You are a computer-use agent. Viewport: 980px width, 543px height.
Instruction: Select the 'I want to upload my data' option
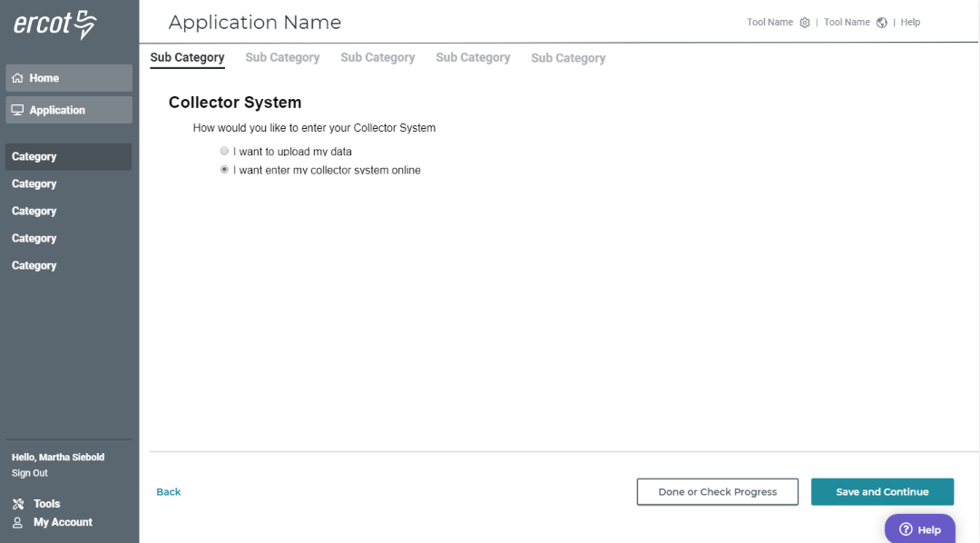pos(224,151)
